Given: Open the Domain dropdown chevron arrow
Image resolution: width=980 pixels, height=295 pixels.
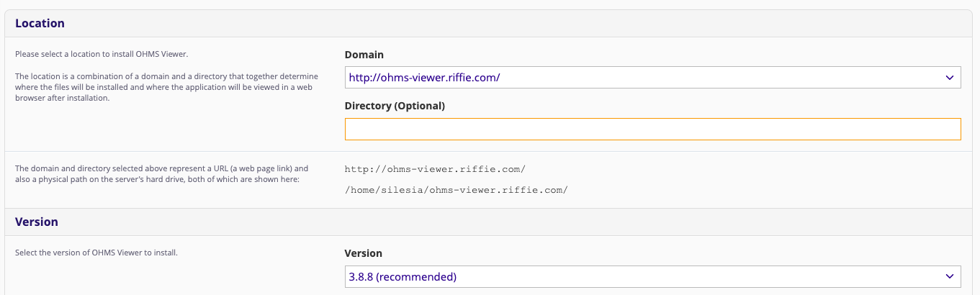Looking at the screenshot, I should tap(948, 77).
